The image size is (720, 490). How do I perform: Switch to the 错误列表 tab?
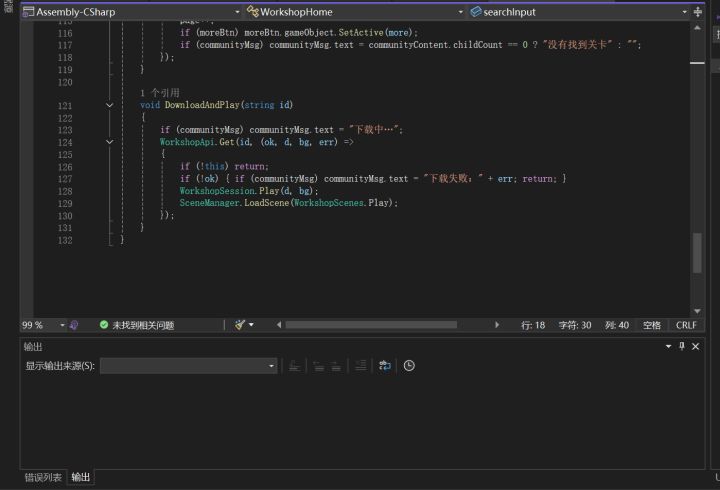[43, 477]
